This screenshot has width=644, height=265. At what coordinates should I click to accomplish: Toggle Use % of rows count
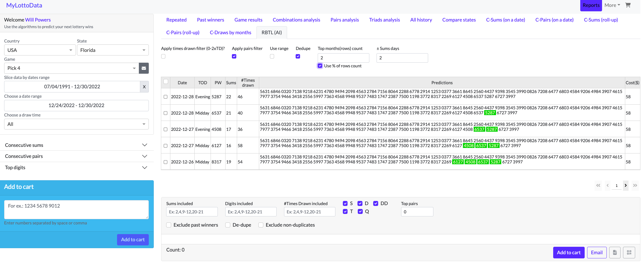coord(320,66)
